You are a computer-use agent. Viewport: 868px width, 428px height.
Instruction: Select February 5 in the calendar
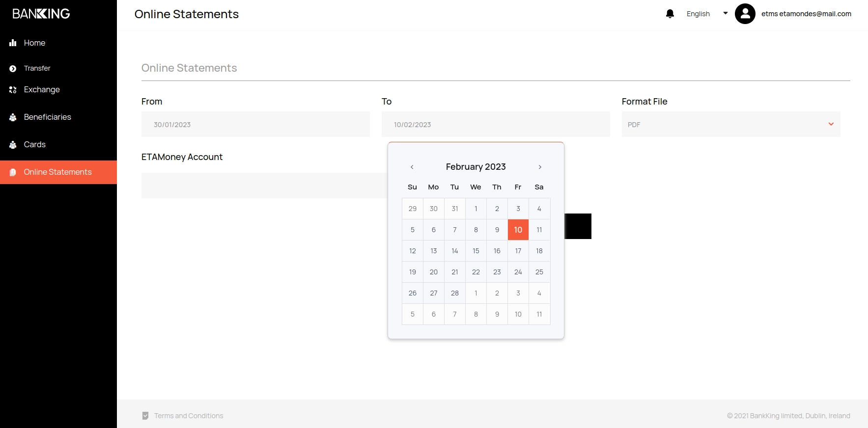[x=413, y=230]
